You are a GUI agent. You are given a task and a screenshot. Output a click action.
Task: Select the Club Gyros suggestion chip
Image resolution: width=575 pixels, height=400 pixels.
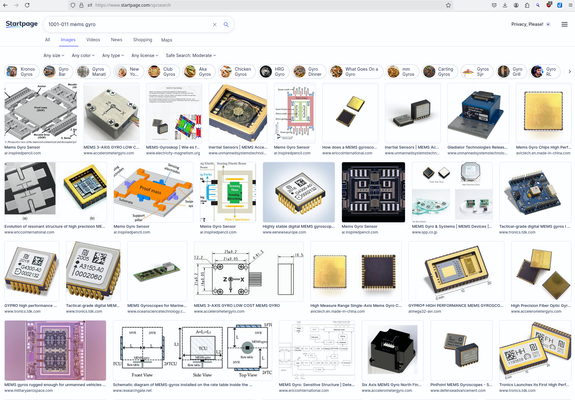(163, 71)
